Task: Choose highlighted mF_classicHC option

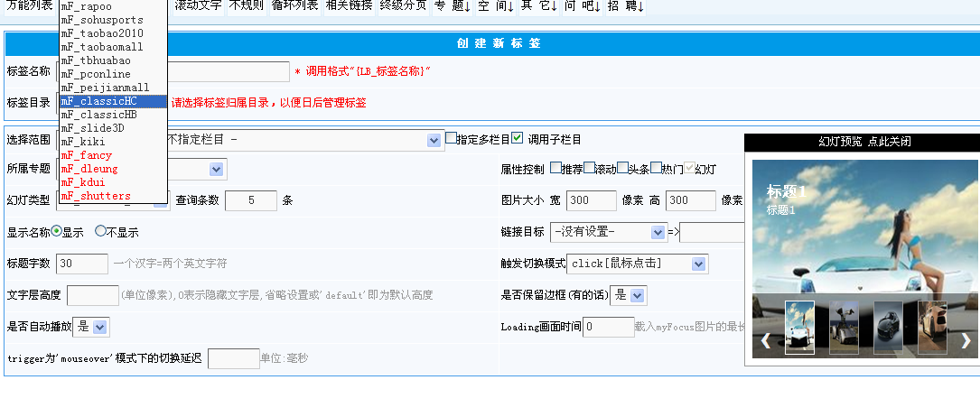Action: (x=113, y=101)
